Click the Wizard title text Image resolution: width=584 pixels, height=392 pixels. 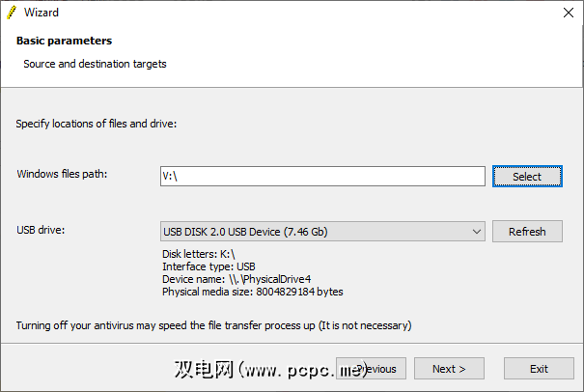coord(42,14)
